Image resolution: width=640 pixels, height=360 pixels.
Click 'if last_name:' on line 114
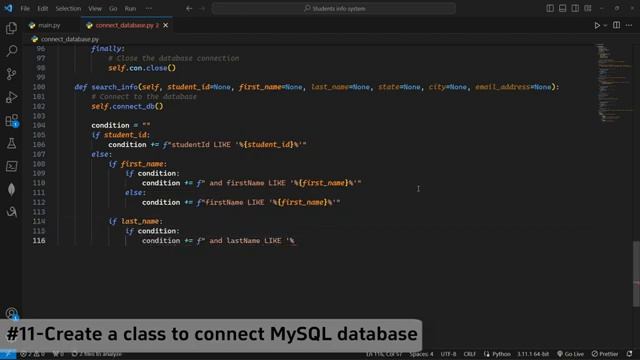(x=136, y=221)
